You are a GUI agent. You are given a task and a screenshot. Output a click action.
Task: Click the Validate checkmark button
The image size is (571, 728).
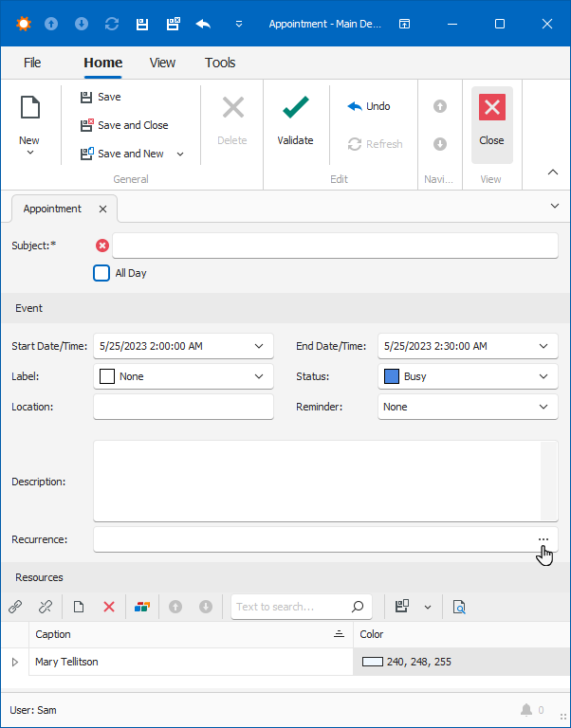[296, 120]
